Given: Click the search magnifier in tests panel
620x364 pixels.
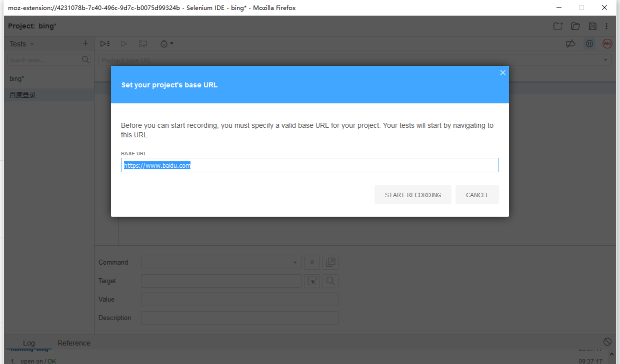Looking at the screenshot, I should 85,60.
